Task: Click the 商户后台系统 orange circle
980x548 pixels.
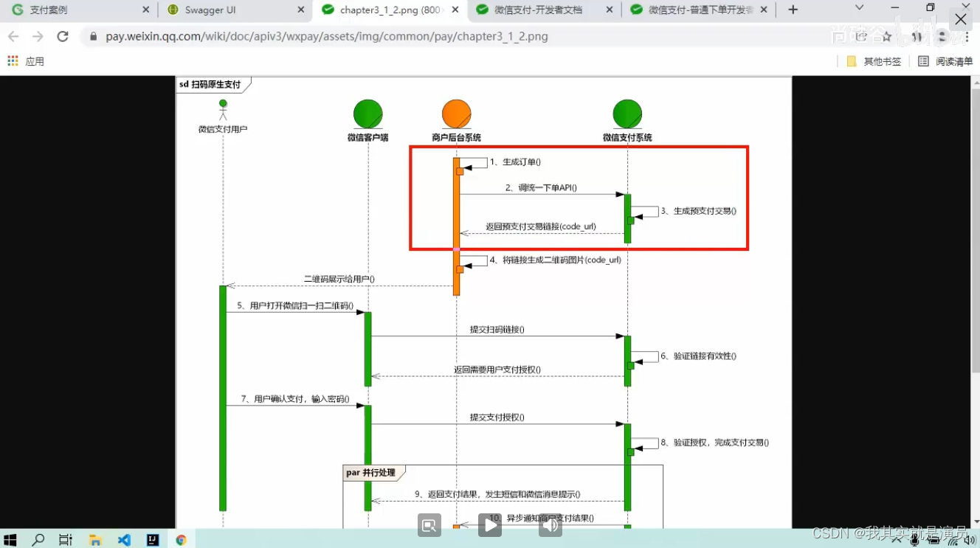Action: point(456,114)
